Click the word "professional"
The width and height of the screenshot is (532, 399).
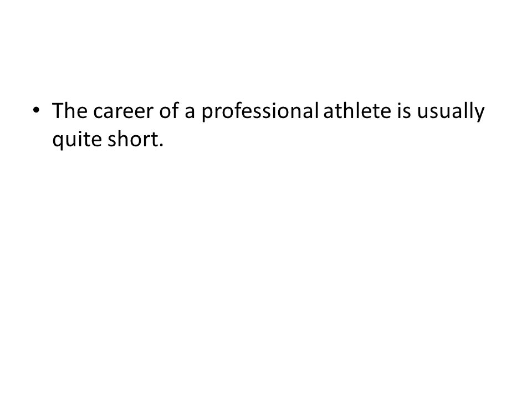click(259, 111)
